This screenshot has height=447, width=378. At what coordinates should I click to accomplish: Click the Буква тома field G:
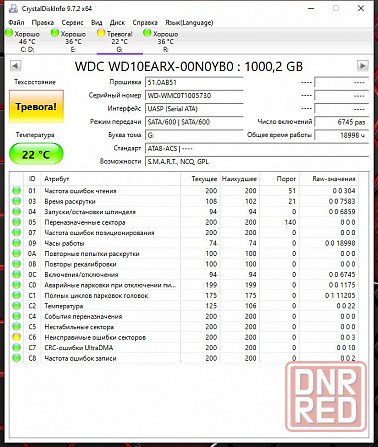(x=194, y=135)
